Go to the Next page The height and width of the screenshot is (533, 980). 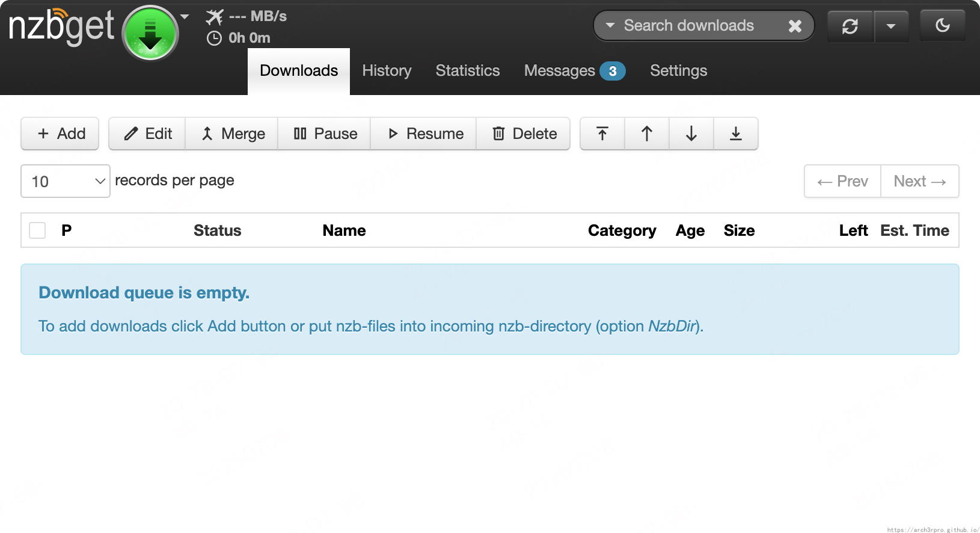tap(919, 181)
